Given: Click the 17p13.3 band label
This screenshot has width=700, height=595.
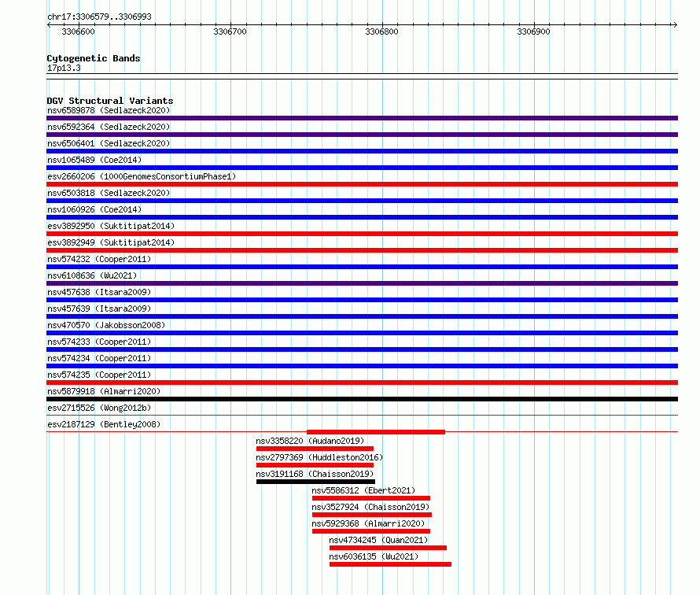Looking at the screenshot, I should click(x=64, y=68).
